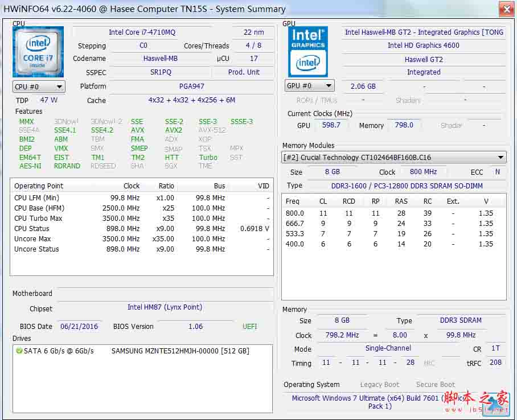Select the Codename value 'Haswell-MB'
This screenshot has height=420, width=517.
(160, 59)
